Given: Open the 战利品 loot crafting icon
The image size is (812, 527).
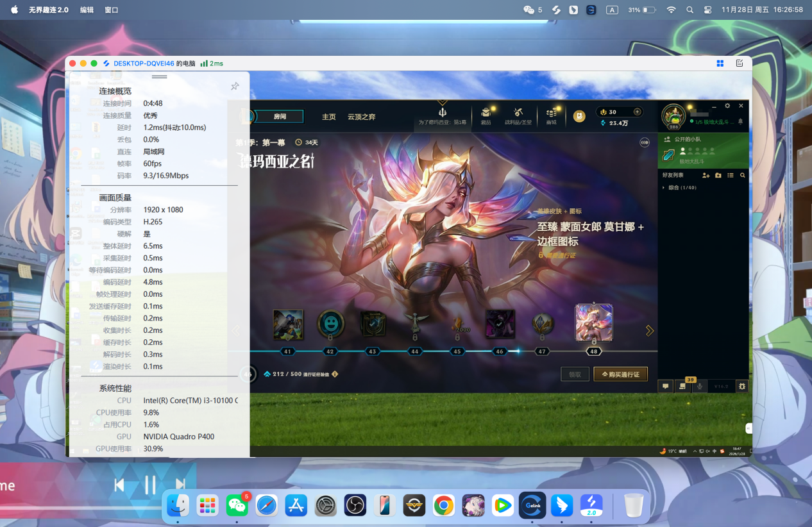Looking at the screenshot, I should [x=518, y=115].
